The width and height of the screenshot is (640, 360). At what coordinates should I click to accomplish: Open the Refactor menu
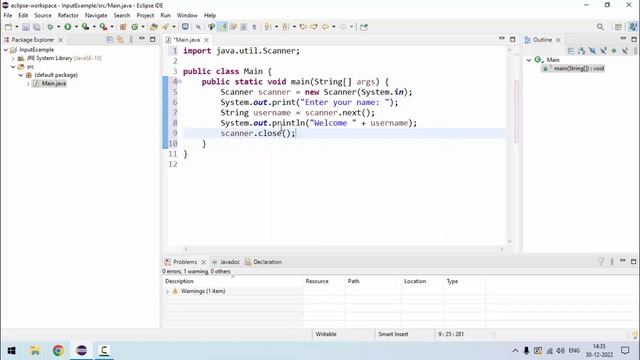point(68,16)
